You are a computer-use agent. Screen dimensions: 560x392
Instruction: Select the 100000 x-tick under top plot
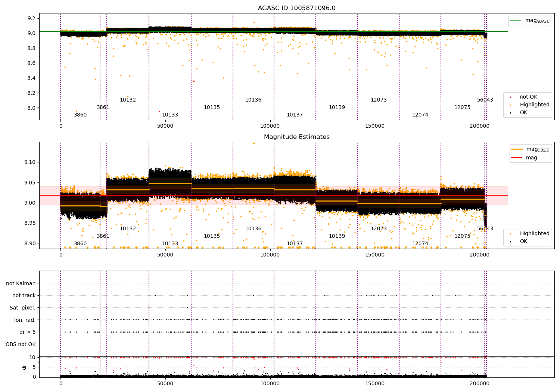(x=270, y=126)
